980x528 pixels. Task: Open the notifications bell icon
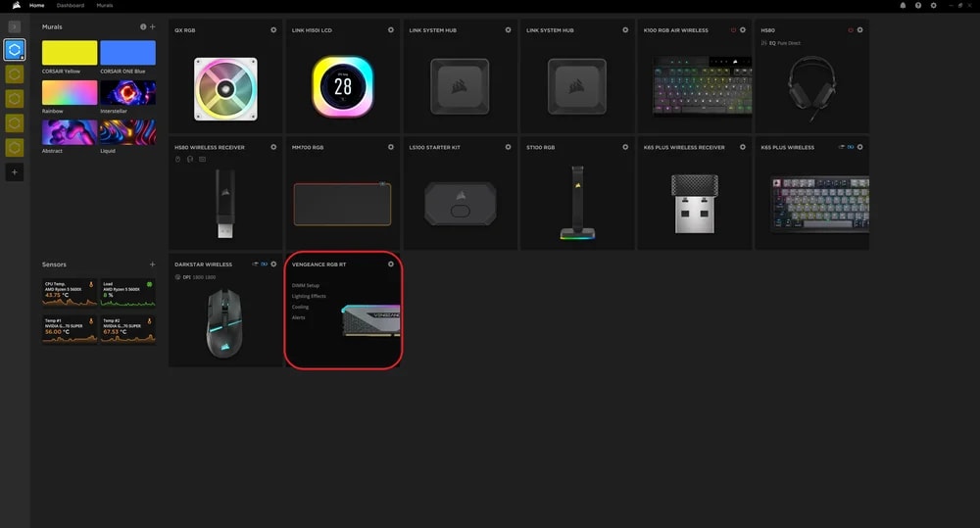903,5
